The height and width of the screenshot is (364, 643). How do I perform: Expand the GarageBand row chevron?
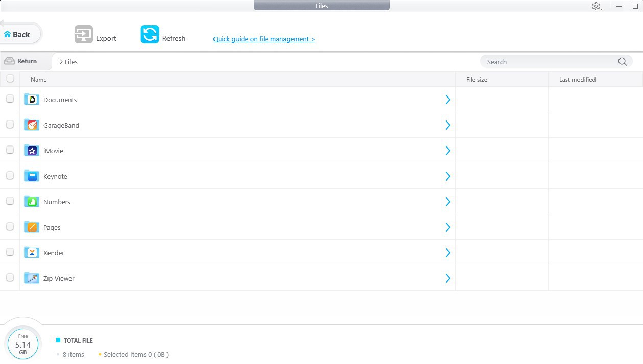(x=448, y=125)
